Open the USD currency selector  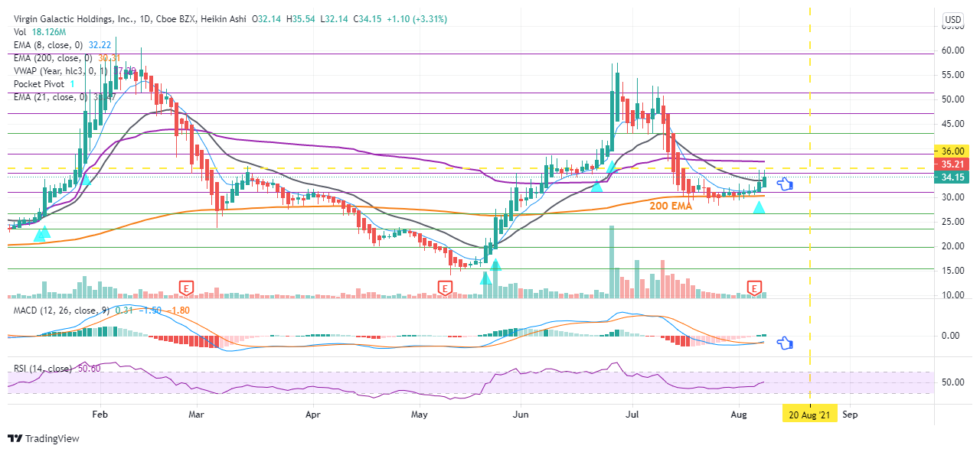pyautogui.click(x=952, y=19)
